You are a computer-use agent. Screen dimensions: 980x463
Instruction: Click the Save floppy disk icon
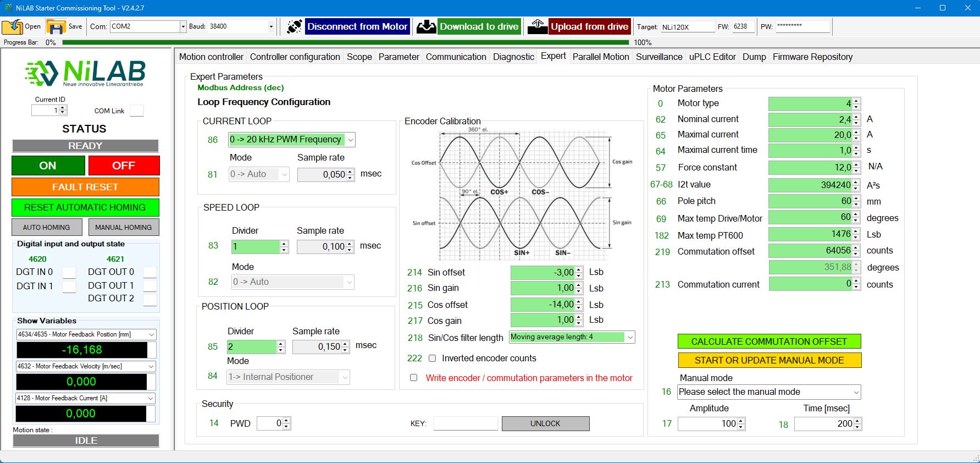point(56,26)
